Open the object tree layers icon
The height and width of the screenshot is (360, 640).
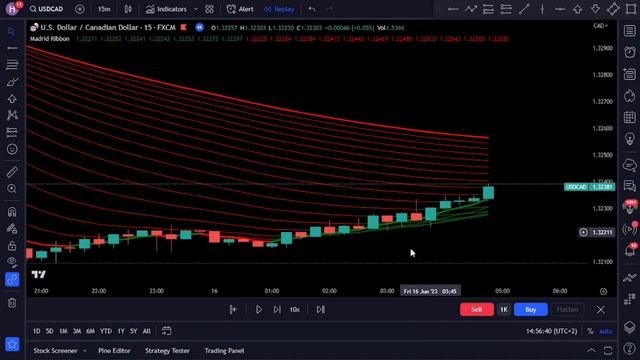[x=629, y=327]
